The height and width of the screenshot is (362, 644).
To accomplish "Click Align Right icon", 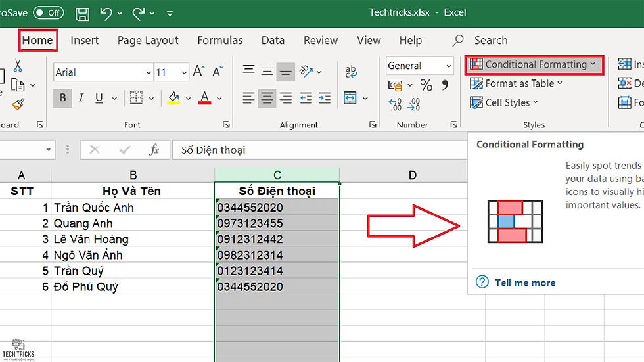I will coord(285,98).
